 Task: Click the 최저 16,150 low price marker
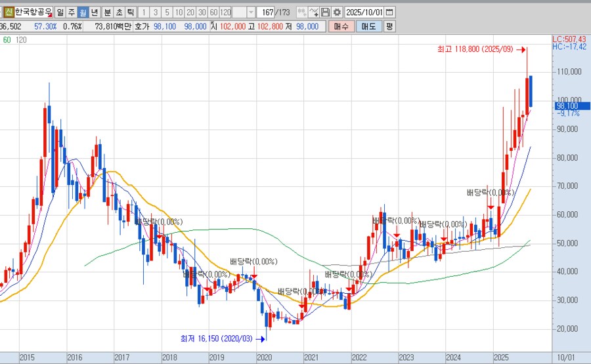point(218,339)
